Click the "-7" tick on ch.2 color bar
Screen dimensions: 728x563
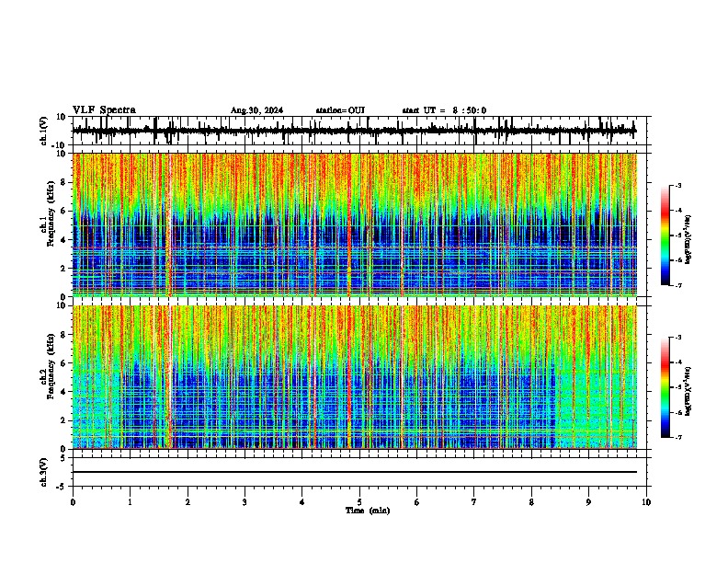[x=677, y=438]
